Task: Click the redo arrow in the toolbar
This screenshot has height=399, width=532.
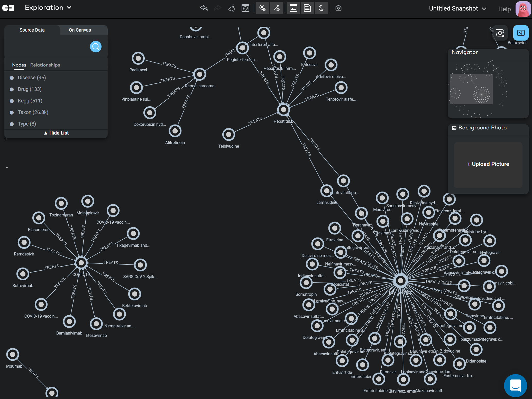Action: pyautogui.click(x=218, y=8)
